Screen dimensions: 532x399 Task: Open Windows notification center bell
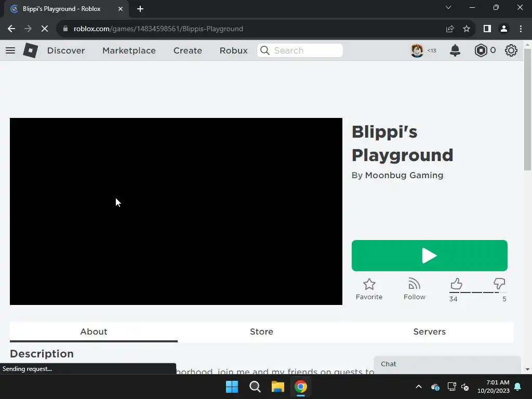point(518,387)
